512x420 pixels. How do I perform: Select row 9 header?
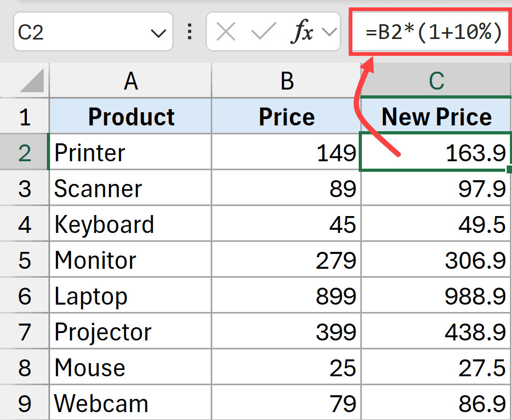click(x=25, y=404)
